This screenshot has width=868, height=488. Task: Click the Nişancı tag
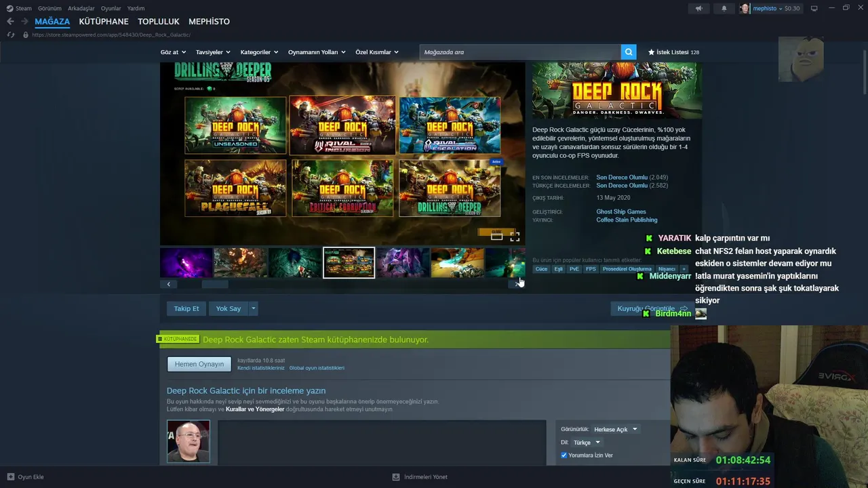667,269
